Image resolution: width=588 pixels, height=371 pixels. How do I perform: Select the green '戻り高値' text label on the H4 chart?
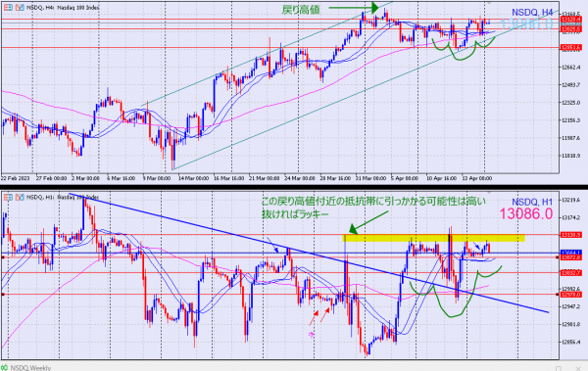click(301, 10)
